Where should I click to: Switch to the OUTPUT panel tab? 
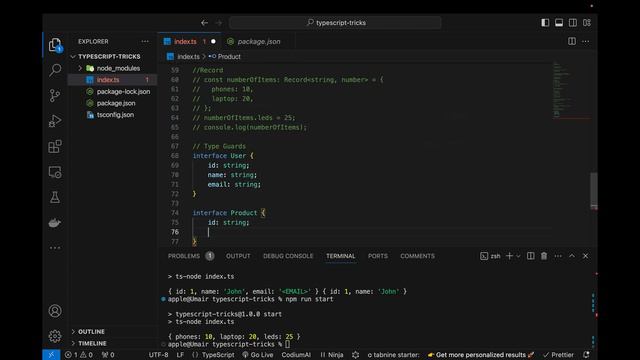(x=238, y=256)
